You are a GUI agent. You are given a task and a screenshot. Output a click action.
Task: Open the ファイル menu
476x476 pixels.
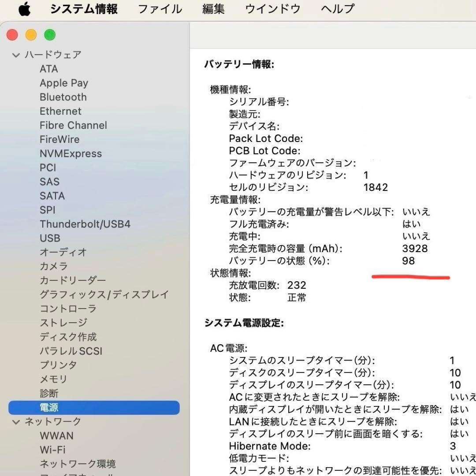(160, 9)
